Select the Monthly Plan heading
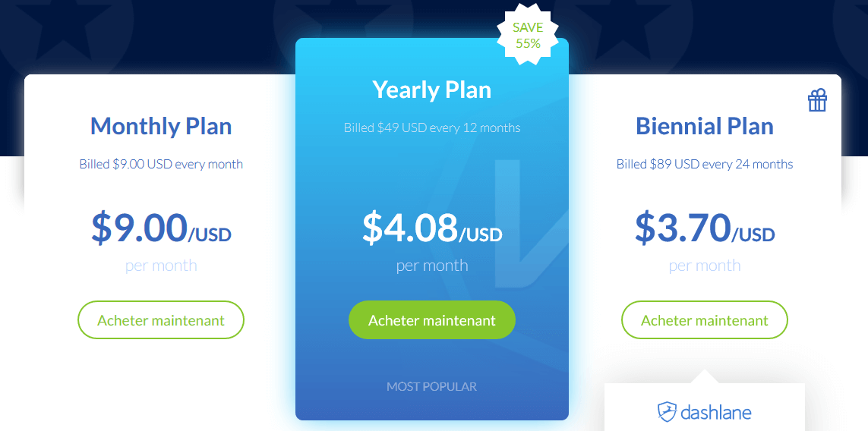The width and height of the screenshot is (868, 431). click(160, 126)
